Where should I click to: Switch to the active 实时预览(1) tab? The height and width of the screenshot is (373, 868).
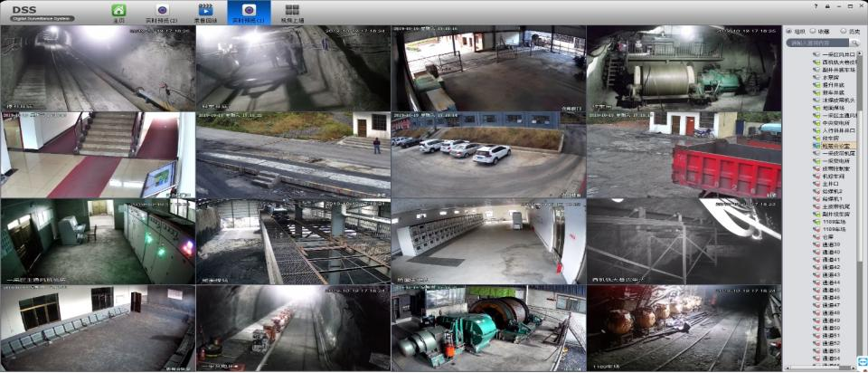249,12
